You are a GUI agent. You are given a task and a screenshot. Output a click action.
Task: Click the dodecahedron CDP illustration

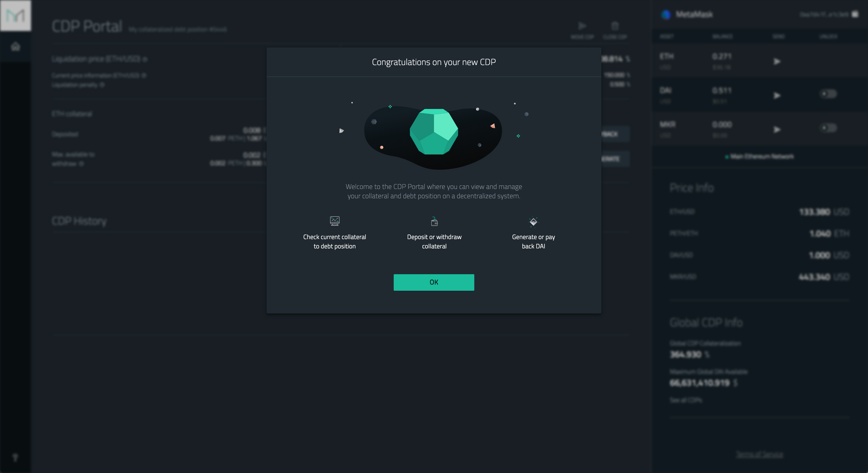[x=434, y=131]
